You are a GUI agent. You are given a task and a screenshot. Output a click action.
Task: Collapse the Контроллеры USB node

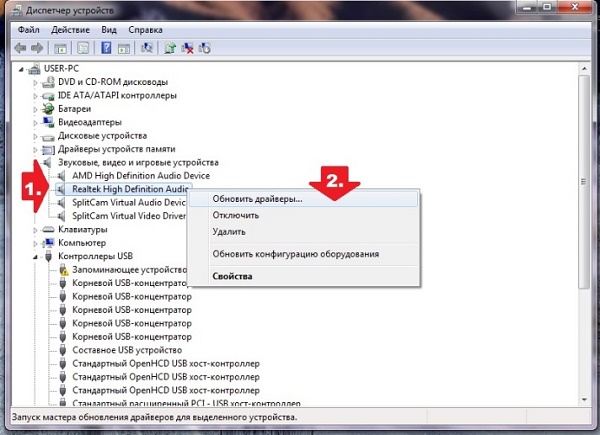[x=36, y=256]
